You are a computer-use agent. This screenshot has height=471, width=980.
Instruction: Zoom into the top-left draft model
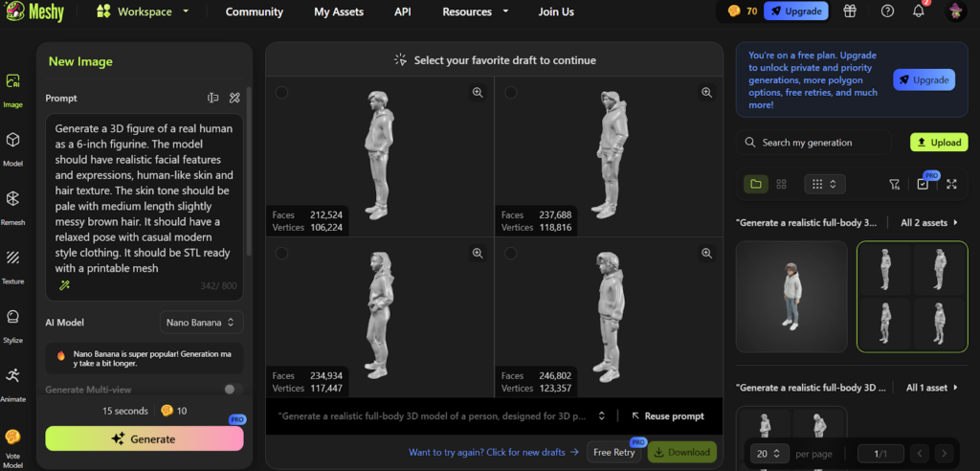click(477, 93)
